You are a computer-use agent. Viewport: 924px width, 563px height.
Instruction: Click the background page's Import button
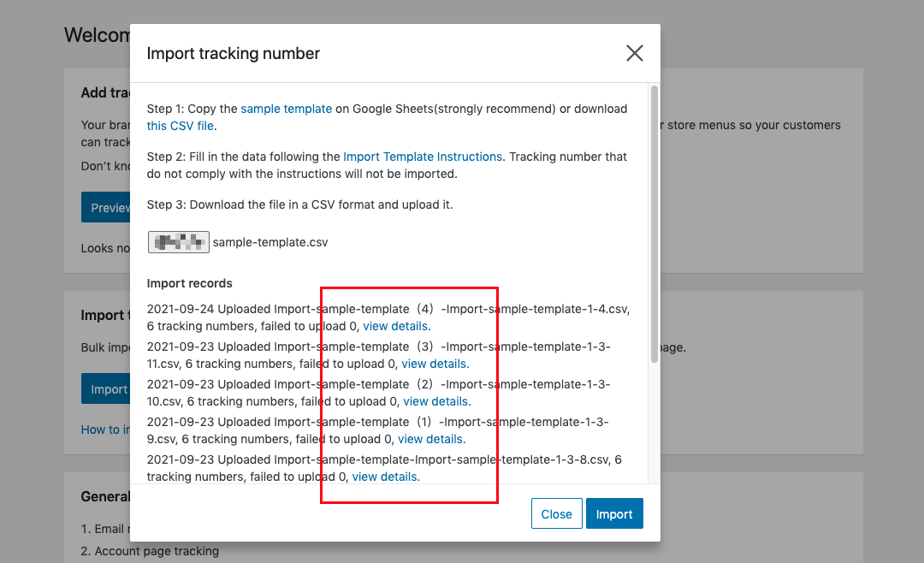coord(106,389)
